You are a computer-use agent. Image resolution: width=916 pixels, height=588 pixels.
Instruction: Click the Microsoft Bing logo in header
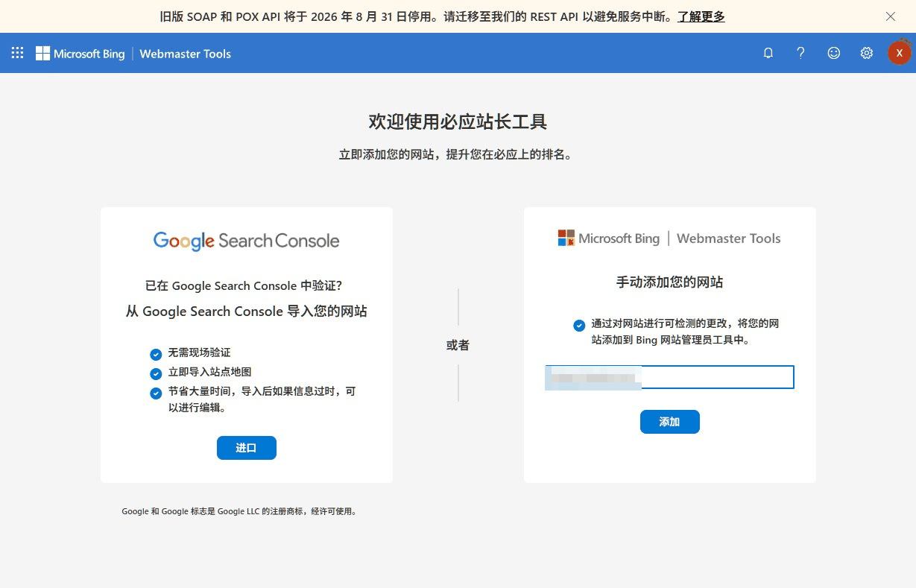pyautogui.click(x=80, y=54)
